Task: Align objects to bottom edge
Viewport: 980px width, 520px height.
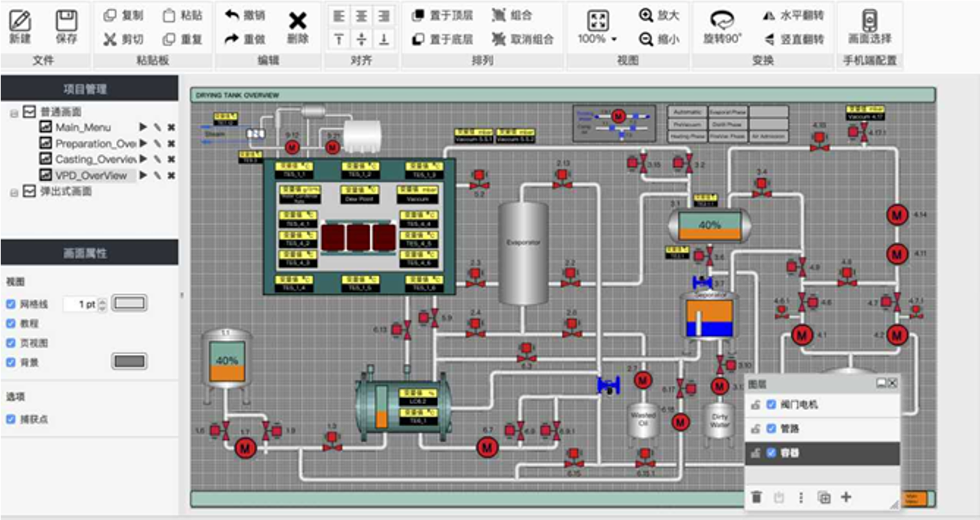Action: pyautogui.click(x=384, y=39)
